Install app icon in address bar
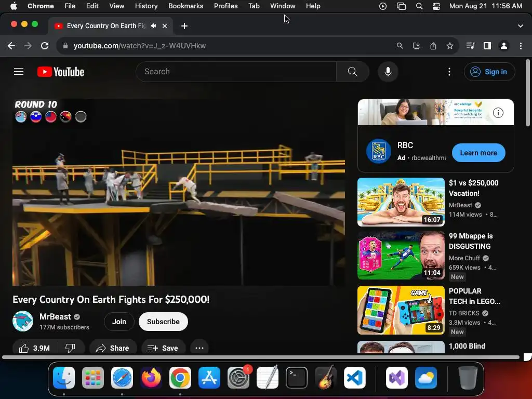Image resolution: width=532 pixels, height=399 pixels. click(416, 46)
